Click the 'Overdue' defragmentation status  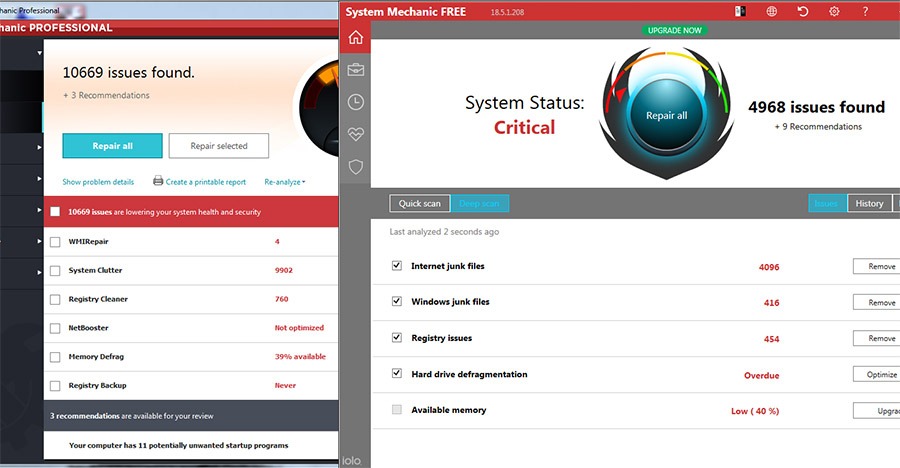(x=762, y=376)
